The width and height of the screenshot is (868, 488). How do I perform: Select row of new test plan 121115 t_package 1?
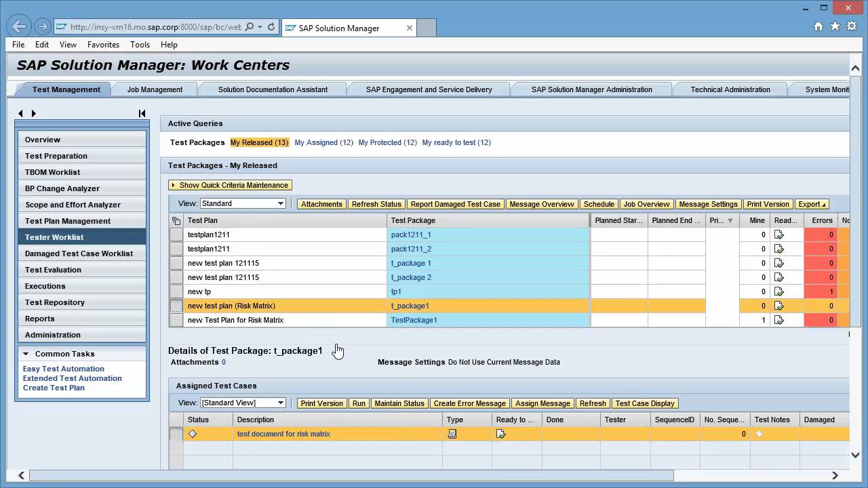[176, 263]
